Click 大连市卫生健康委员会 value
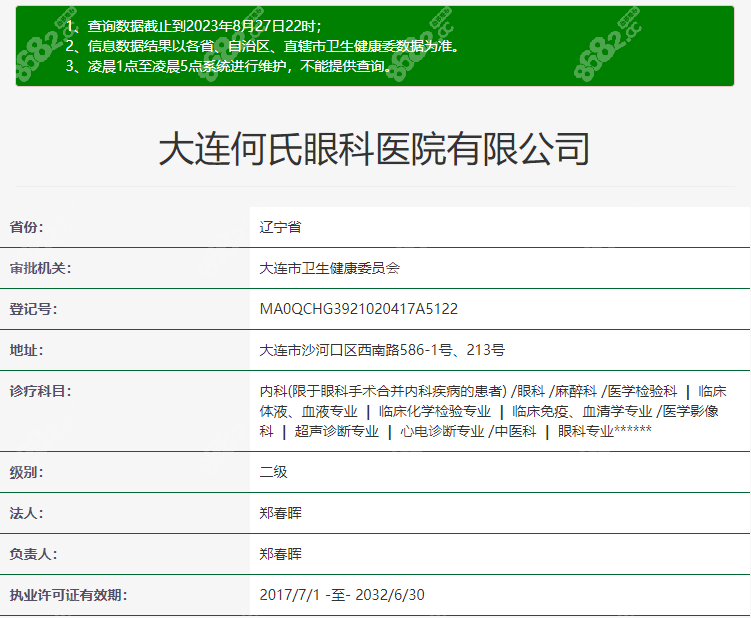 (330, 268)
